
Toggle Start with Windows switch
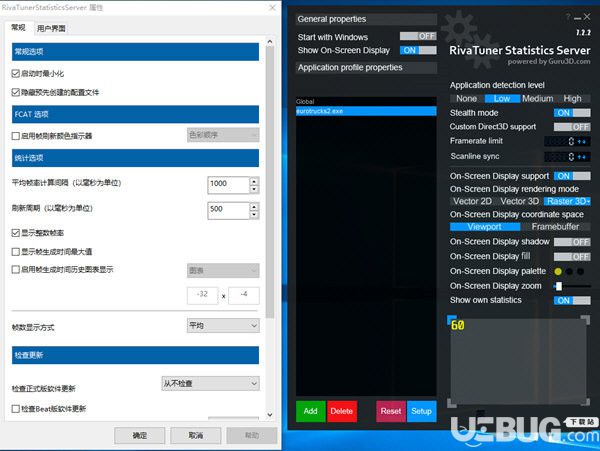pos(418,36)
